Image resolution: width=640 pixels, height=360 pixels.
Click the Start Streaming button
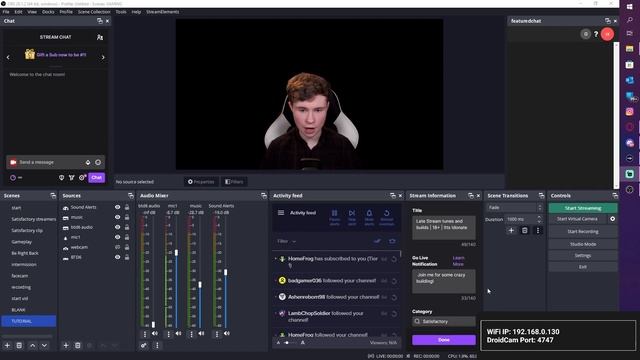(x=582, y=208)
